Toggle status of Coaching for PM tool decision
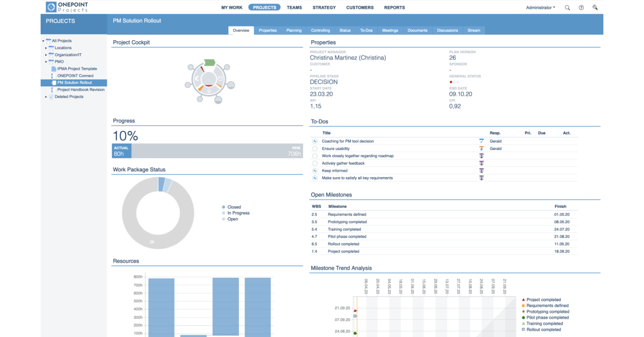 pyautogui.click(x=315, y=141)
